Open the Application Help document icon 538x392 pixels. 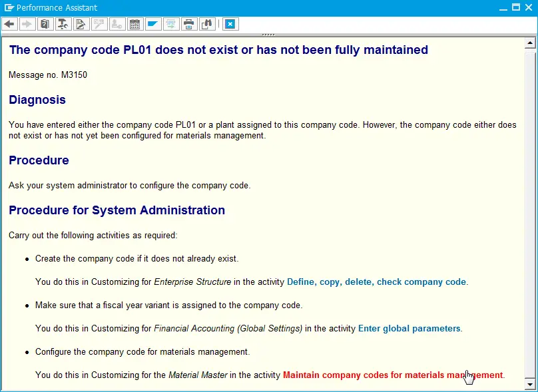click(45, 25)
